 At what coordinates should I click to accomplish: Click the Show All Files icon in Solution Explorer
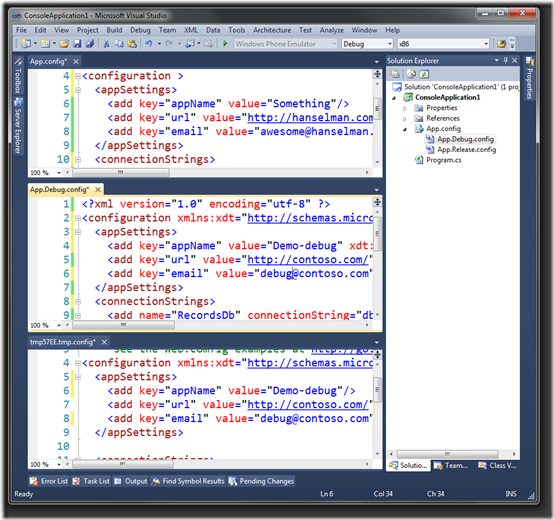coord(411,74)
